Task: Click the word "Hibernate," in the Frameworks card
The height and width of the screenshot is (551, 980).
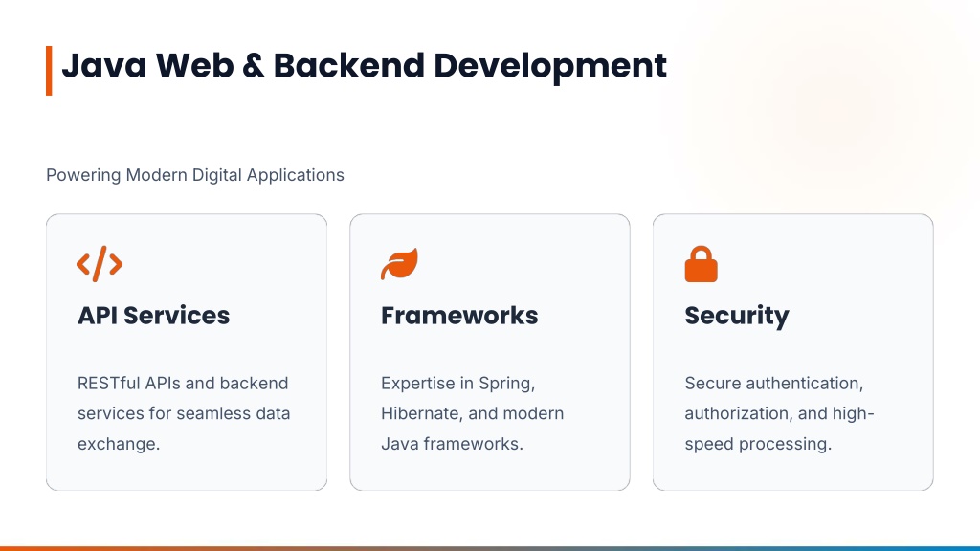Action: click(x=422, y=414)
